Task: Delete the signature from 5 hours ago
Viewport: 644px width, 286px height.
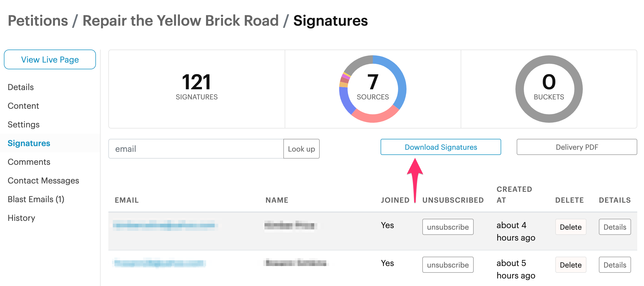Action: pos(571,265)
